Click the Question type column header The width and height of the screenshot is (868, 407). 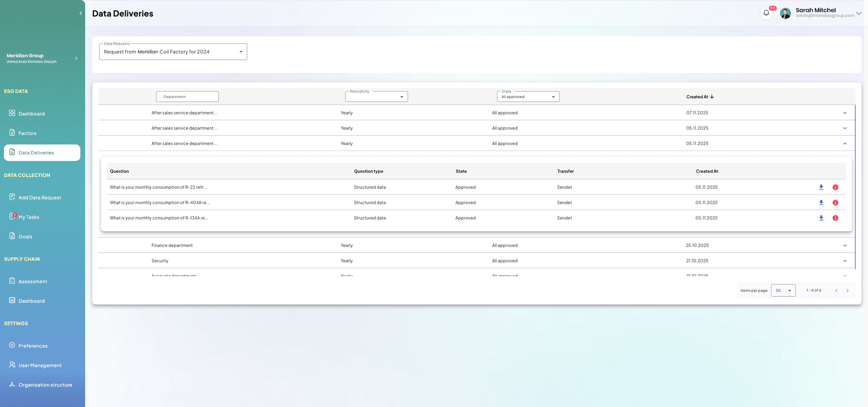369,171
